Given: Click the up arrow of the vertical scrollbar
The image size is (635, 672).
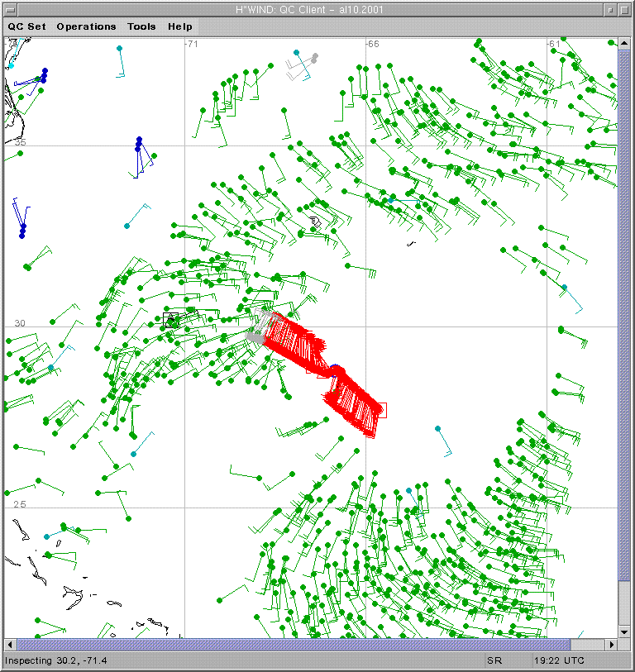Looking at the screenshot, I should coord(624,43).
